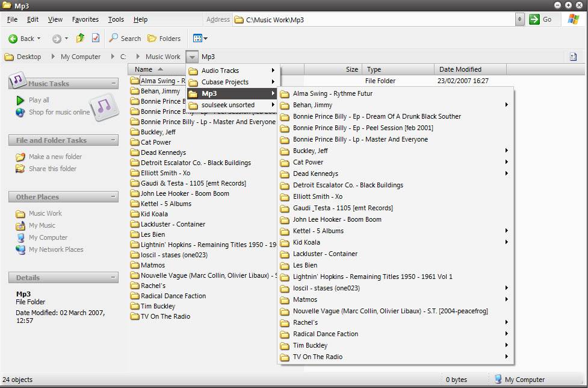Collapse the Other Places panel
Screen dimensions: 588x388
pos(113,196)
